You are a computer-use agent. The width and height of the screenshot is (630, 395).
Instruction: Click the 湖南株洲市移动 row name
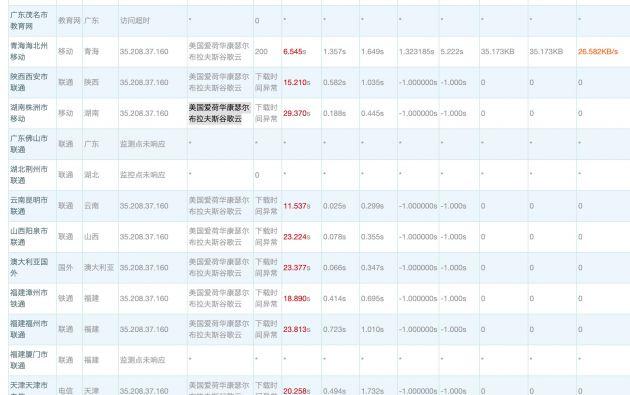click(x=29, y=113)
